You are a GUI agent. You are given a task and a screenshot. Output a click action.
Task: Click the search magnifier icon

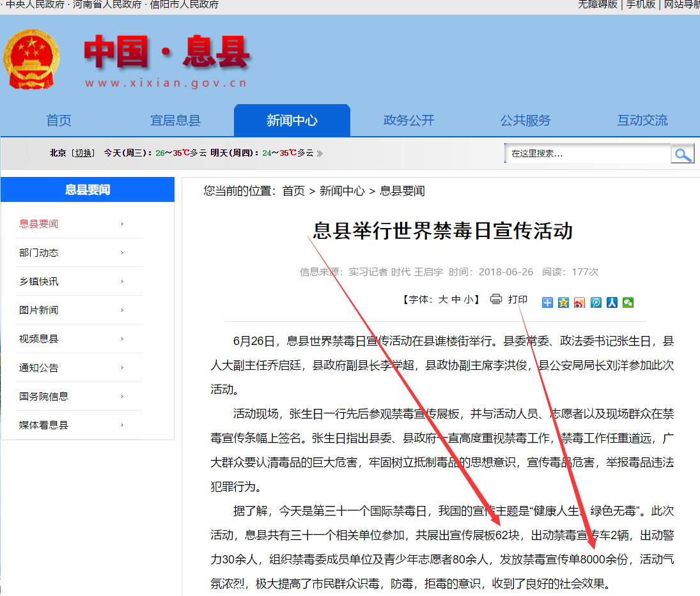pyautogui.click(x=683, y=154)
